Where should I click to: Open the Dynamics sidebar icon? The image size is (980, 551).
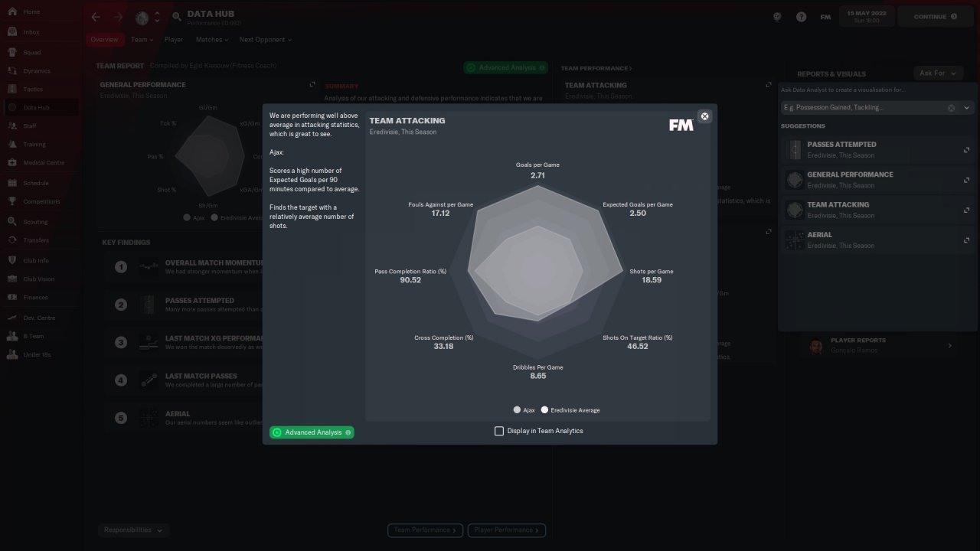click(12, 70)
